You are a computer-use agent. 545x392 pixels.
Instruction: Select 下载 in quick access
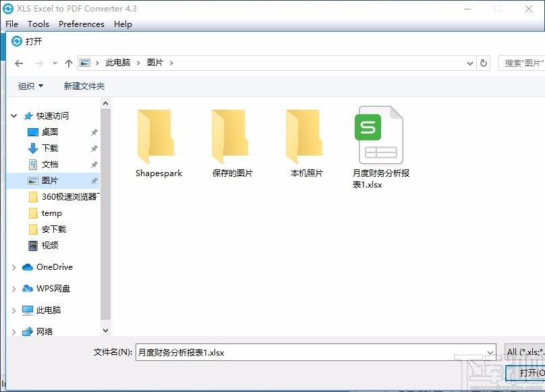[50, 148]
